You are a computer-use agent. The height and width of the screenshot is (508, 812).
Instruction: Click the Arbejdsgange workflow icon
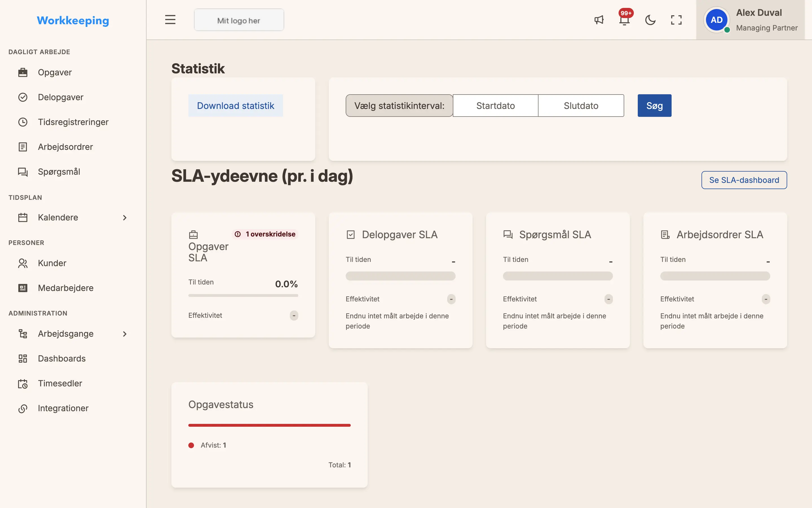[23, 334]
